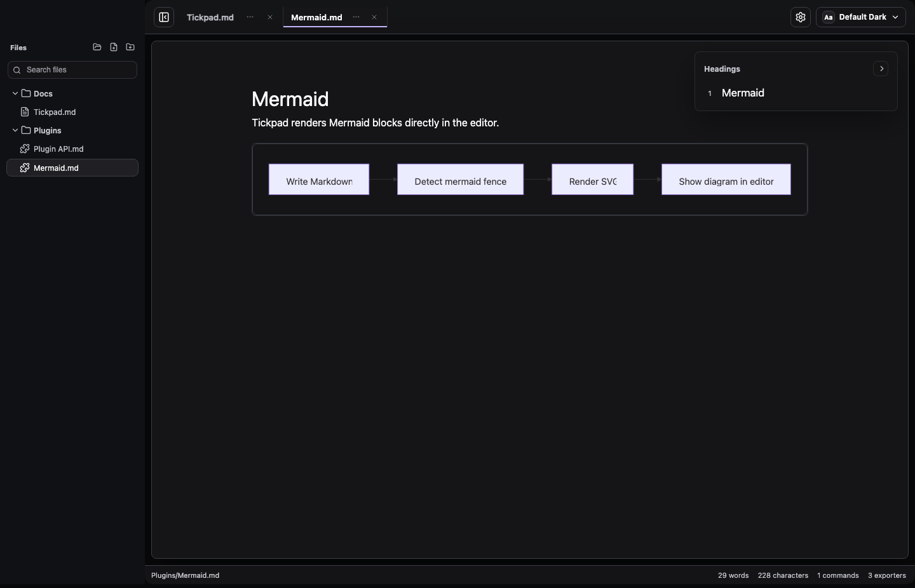Image resolution: width=915 pixels, height=588 pixels.
Task: Close the Tickpad.md tab
Action: pos(270,17)
